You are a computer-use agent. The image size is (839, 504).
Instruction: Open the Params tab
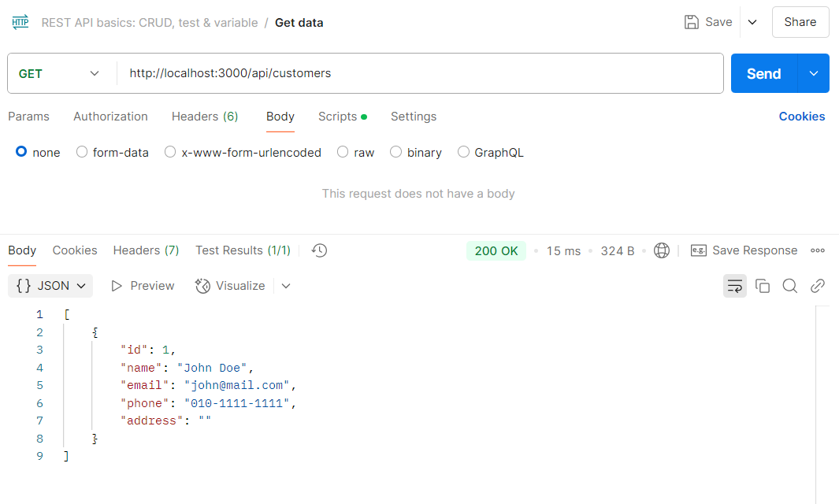click(x=29, y=117)
